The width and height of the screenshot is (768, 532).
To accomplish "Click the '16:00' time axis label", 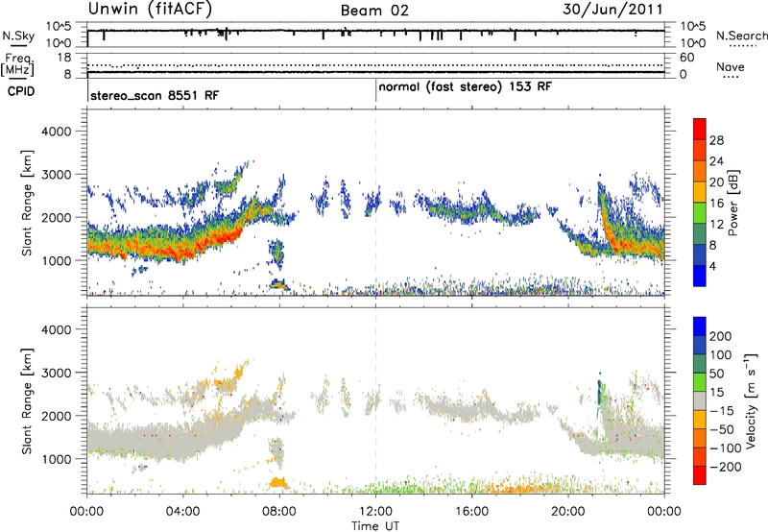I will coord(471,512).
